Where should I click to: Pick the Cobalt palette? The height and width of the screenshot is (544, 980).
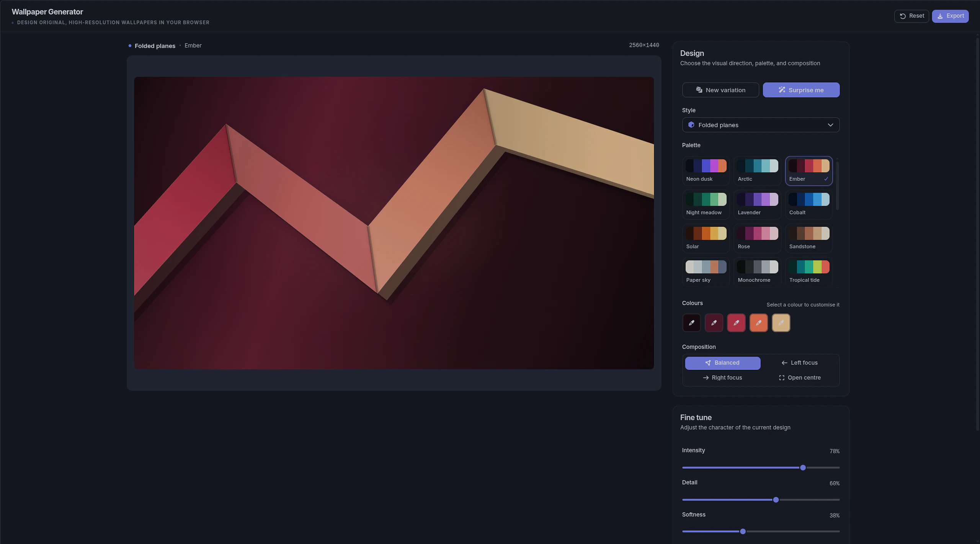click(808, 204)
